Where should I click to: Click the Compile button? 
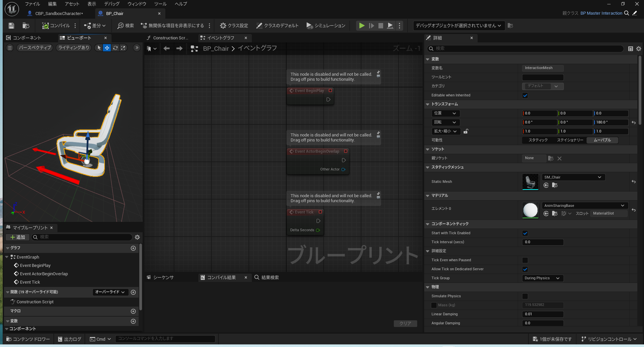[56, 26]
